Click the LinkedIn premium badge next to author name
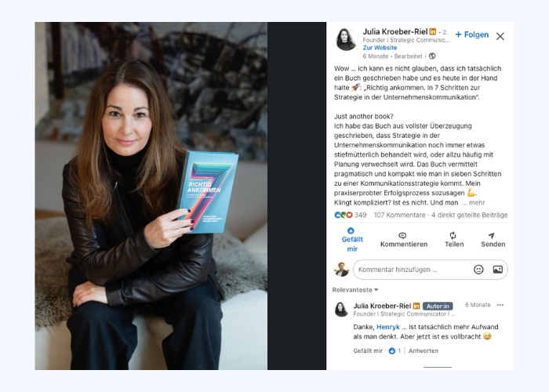549x392 pixels. [433, 31]
